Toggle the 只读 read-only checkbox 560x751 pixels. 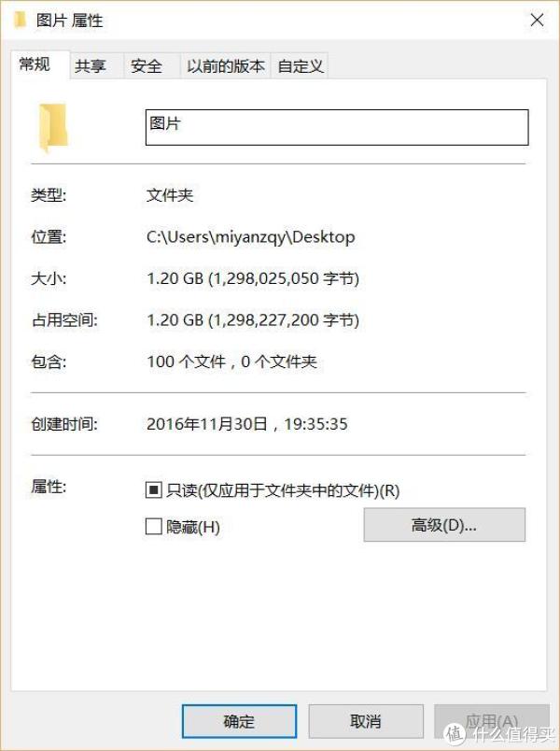[x=154, y=490]
